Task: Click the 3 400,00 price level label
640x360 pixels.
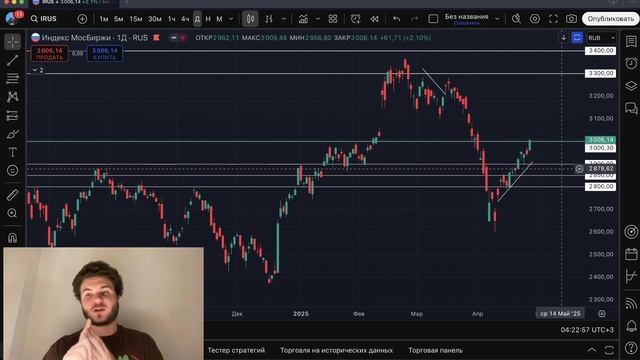Action: click(600, 51)
